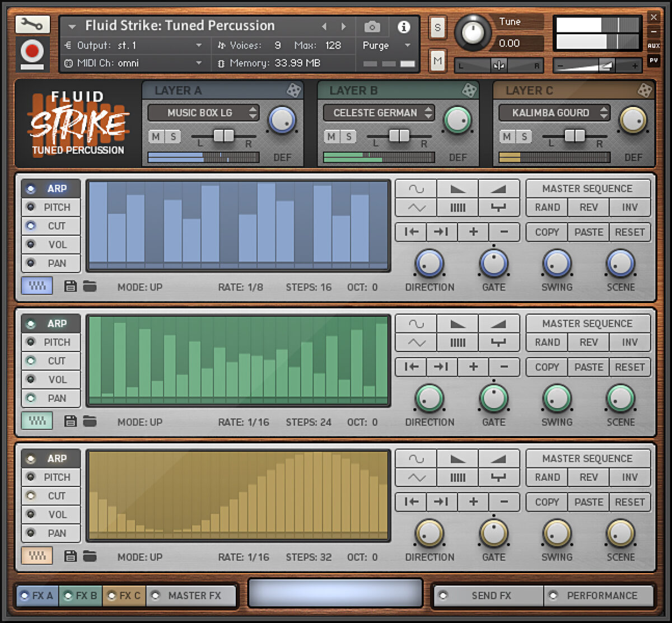Open Layer B arp preset folder
The image size is (672, 623).
coord(90,421)
